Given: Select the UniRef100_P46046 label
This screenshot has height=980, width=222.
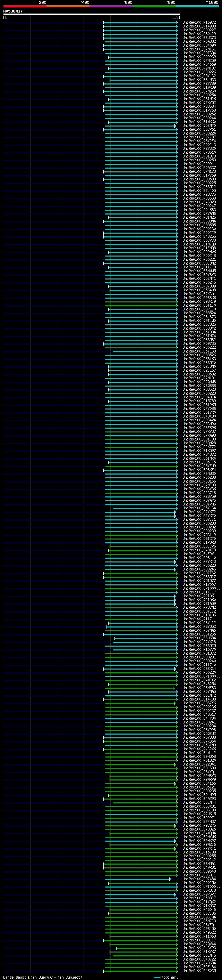Looking at the screenshot, I should click(199, 910).
